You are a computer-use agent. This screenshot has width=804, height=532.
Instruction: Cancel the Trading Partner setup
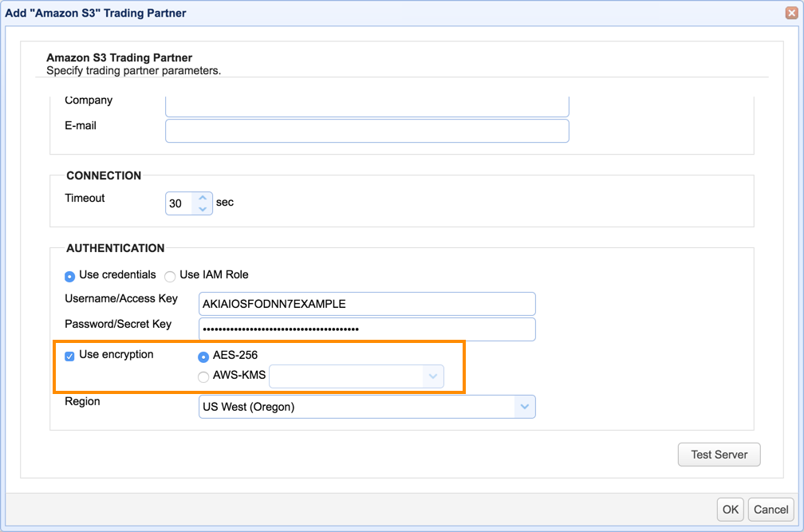pyautogui.click(x=770, y=509)
